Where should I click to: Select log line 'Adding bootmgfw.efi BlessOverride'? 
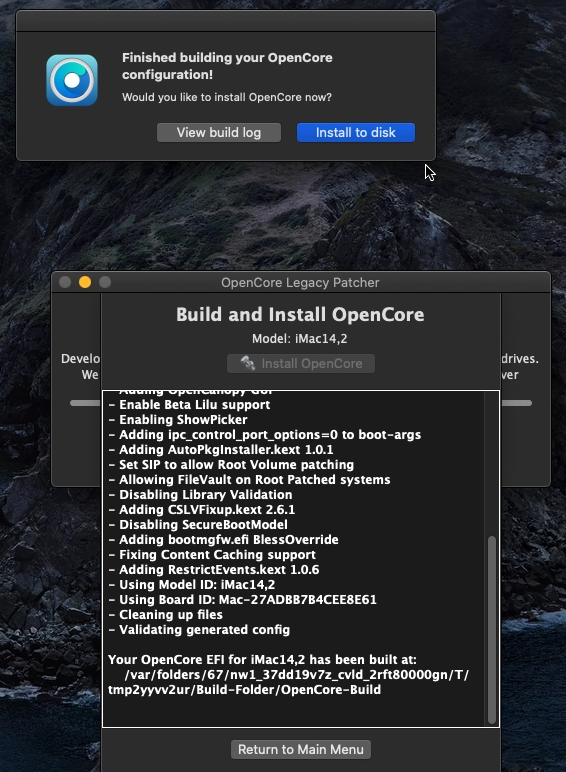point(223,540)
